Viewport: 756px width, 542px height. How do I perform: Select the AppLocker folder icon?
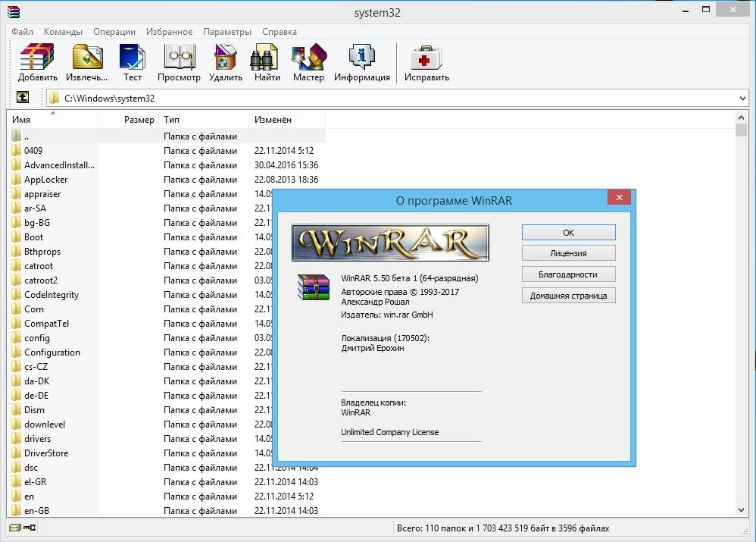point(17,180)
